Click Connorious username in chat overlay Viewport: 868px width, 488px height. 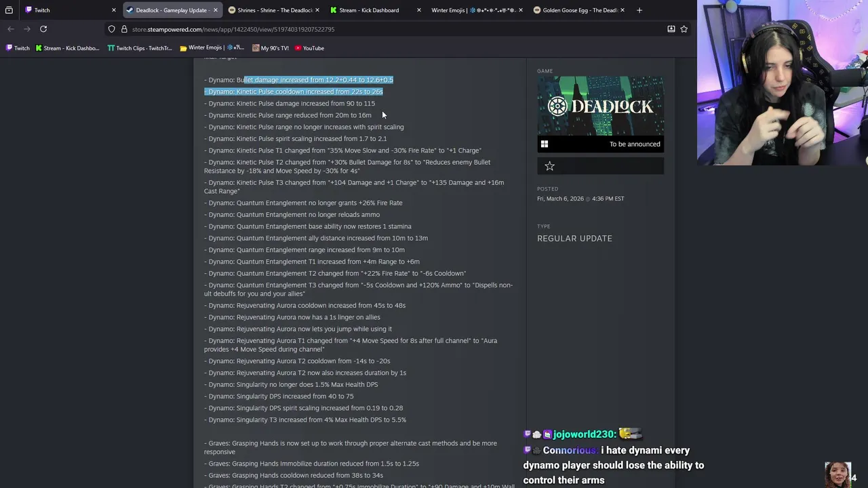tap(570, 451)
